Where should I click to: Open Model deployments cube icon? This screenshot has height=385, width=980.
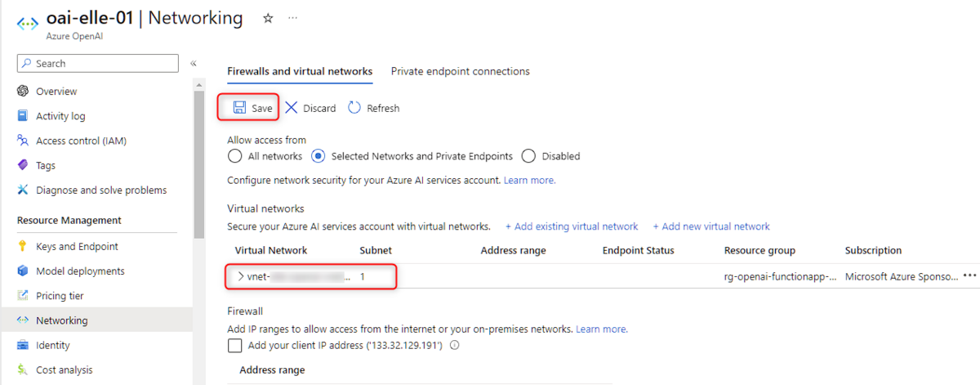(x=23, y=271)
